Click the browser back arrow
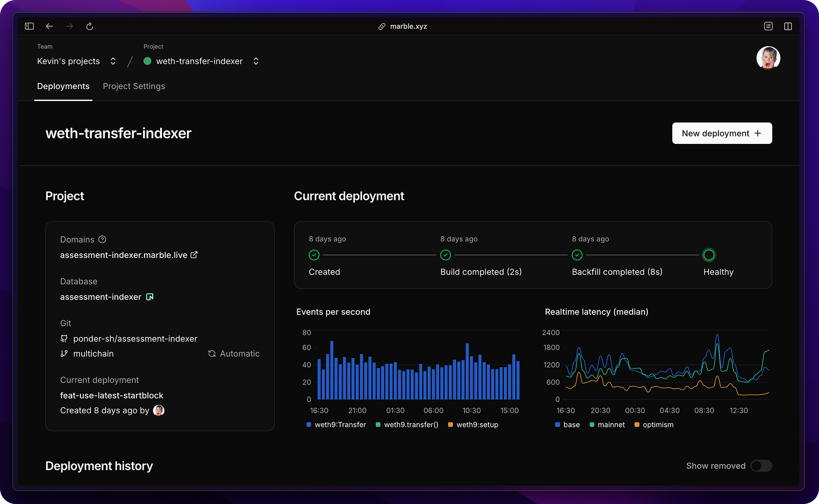Screen dimensions: 819x504 [49, 26]
